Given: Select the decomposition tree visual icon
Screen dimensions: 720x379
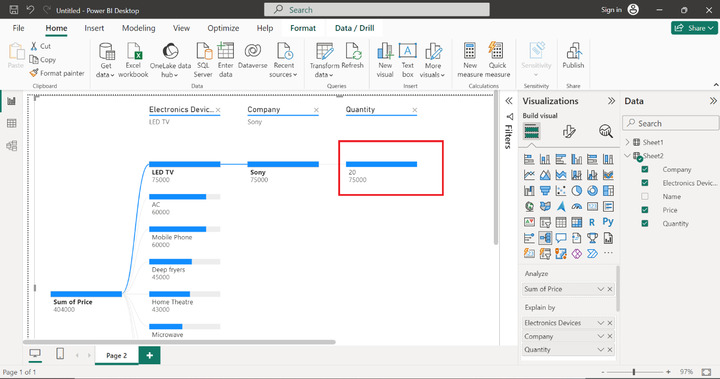Looking at the screenshot, I should (x=545, y=238).
